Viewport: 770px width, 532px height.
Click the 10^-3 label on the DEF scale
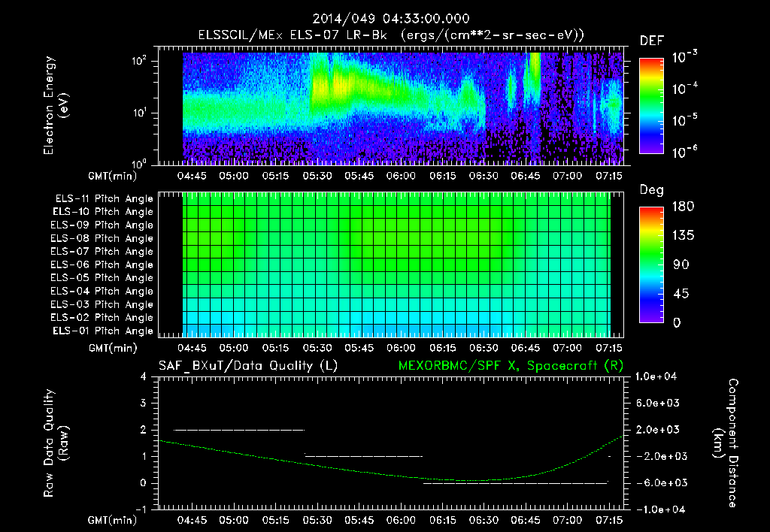pos(684,57)
